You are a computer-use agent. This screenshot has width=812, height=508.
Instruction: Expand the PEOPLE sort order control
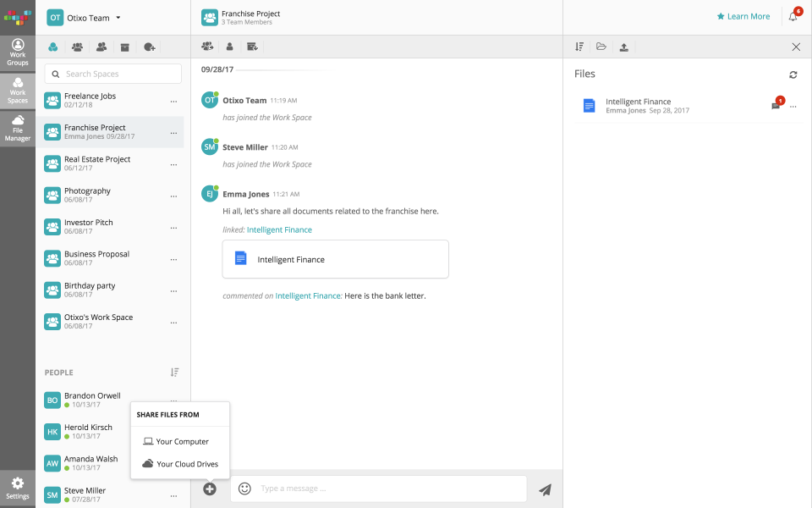coord(175,372)
